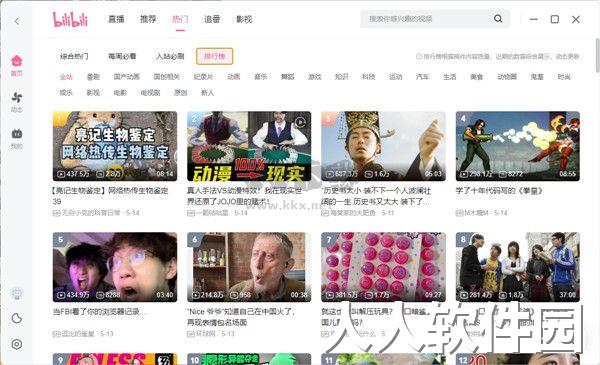
Task: Open rank 4 fighting game thumbnail
Action: [518, 146]
